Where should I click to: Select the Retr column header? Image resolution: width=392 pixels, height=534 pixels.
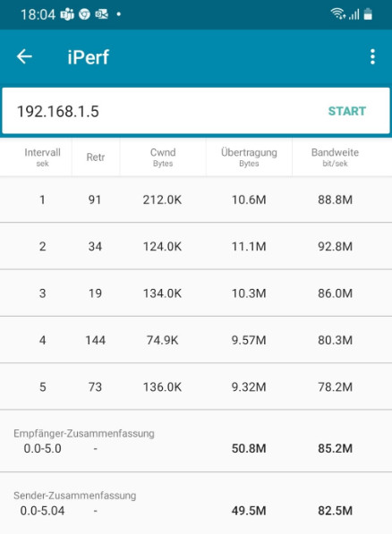tap(96, 157)
